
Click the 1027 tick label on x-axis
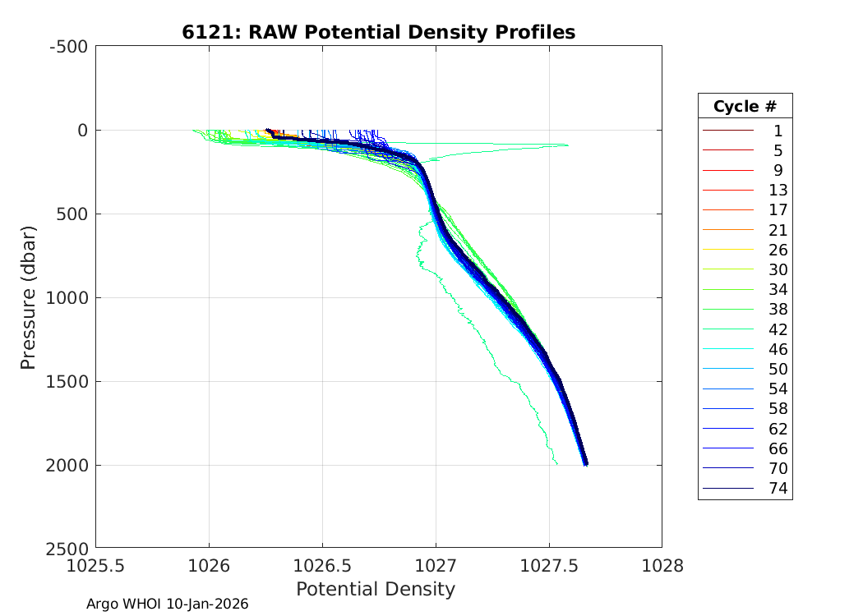click(436, 566)
